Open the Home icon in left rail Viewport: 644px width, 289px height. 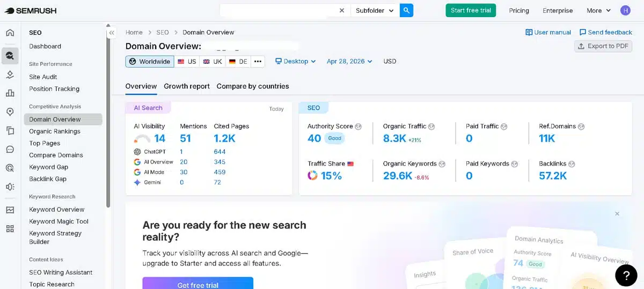point(10,33)
